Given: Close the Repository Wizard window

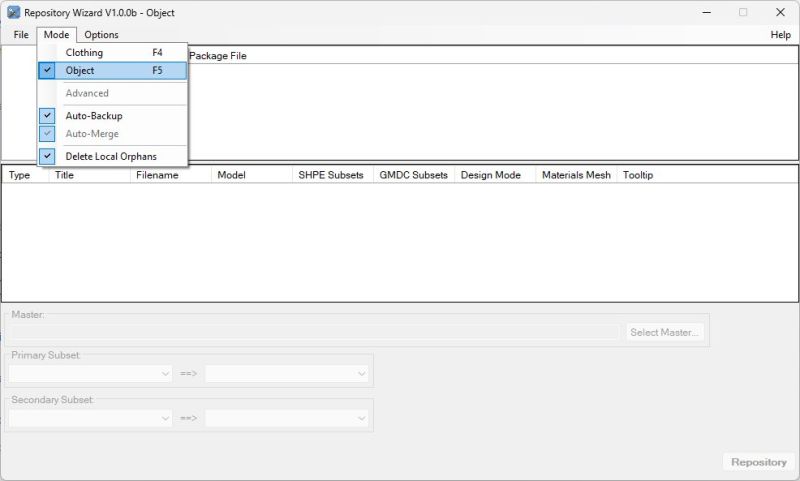Looking at the screenshot, I should (780, 12).
